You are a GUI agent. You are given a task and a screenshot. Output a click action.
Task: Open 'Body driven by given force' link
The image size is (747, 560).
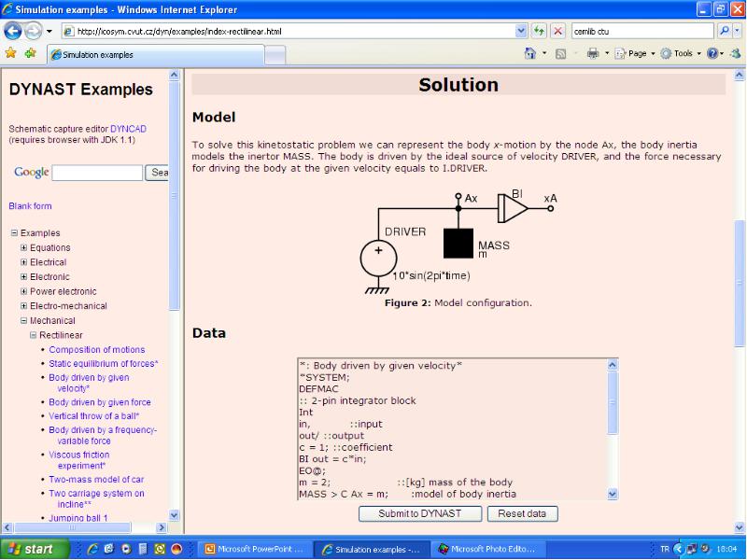(100, 402)
